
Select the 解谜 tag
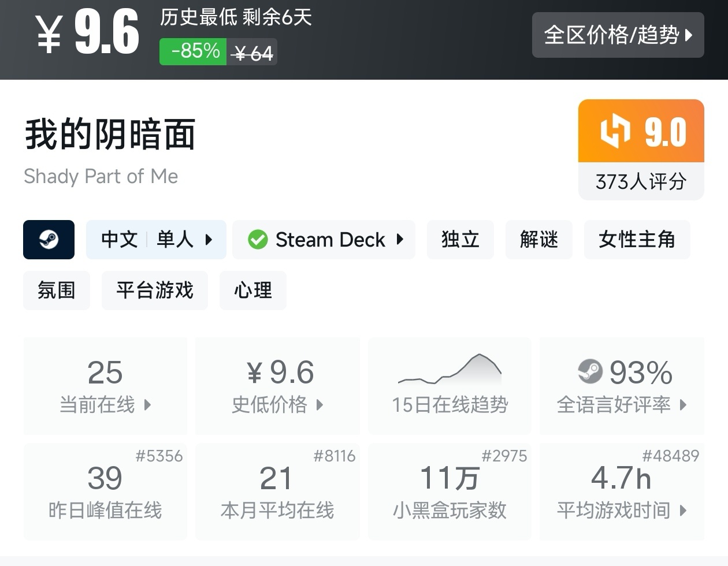pos(538,240)
